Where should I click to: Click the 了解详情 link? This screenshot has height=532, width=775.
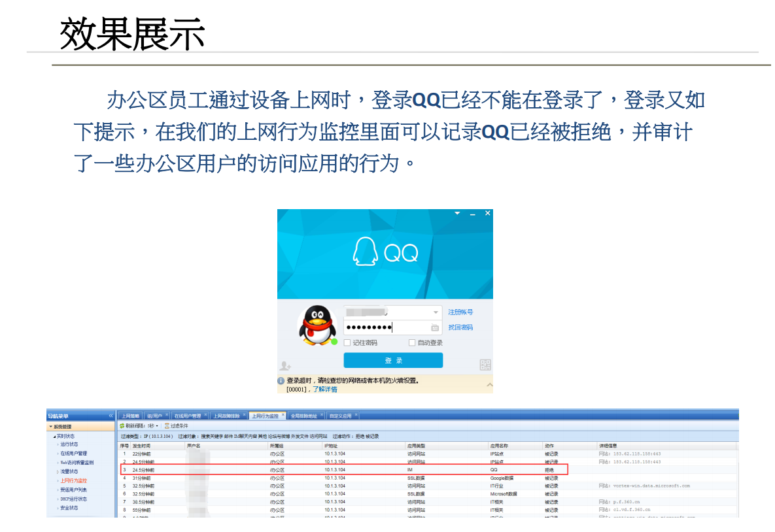coord(325,390)
